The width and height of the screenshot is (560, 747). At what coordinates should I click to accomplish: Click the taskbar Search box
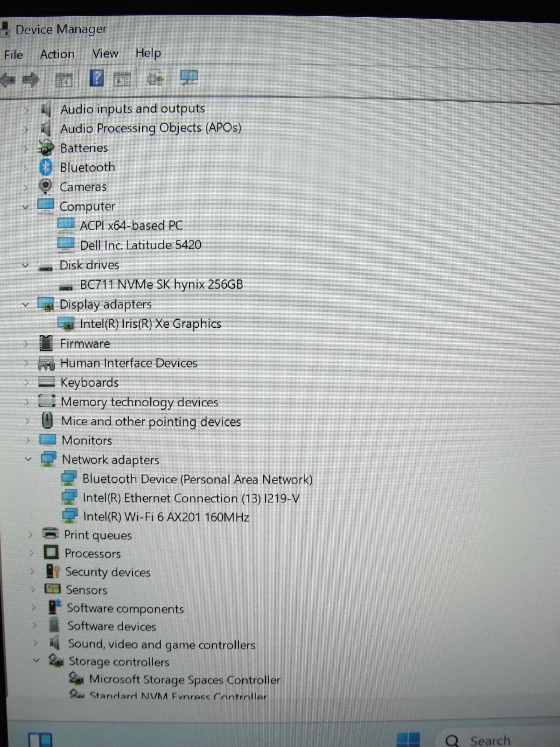click(x=497, y=739)
